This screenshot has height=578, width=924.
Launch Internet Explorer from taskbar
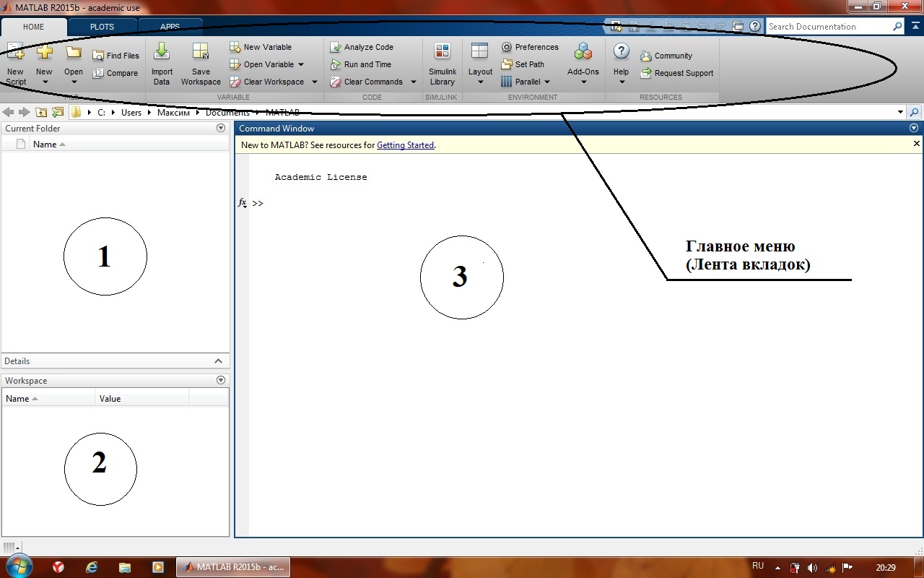[91, 567]
